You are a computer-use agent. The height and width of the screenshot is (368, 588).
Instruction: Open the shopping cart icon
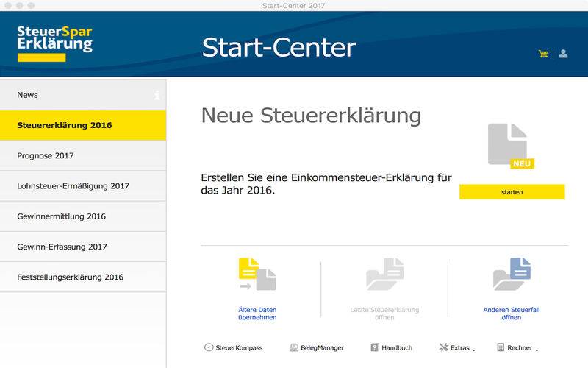pos(543,54)
